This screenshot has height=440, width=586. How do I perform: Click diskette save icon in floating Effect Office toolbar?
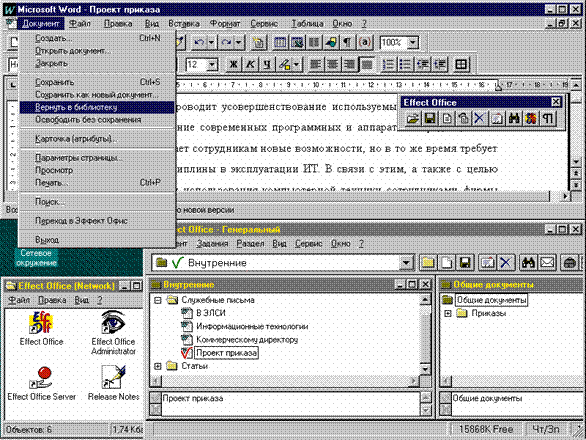point(430,119)
